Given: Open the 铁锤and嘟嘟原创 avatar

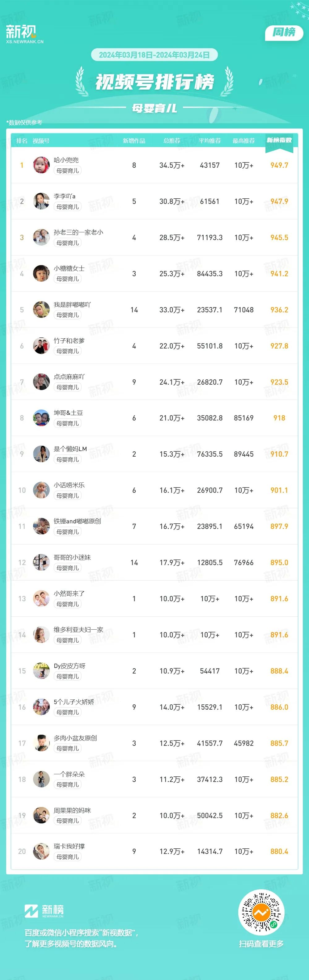Looking at the screenshot, I should 41,526.
